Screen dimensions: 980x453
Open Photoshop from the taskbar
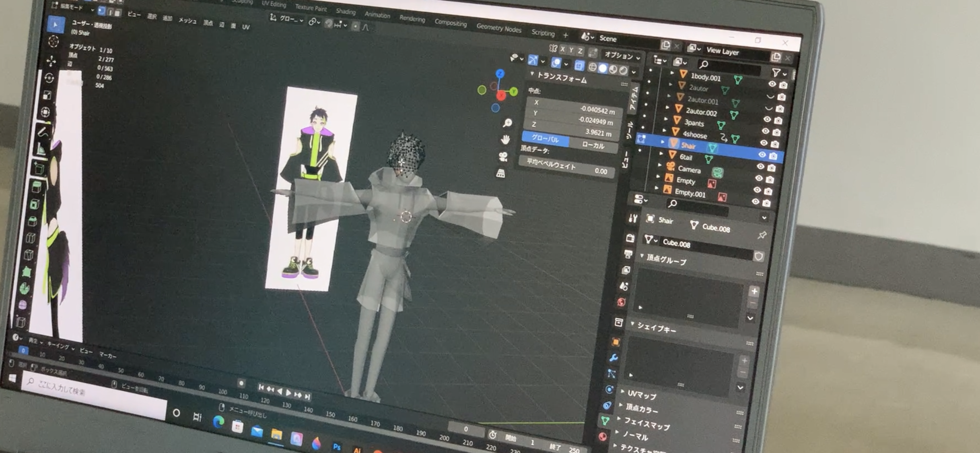point(337,447)
